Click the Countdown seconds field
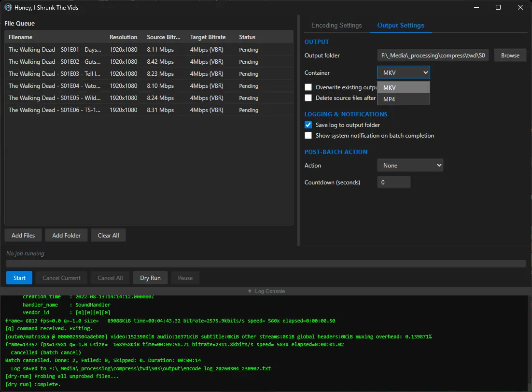532x392 pixels. coord(393,182)
